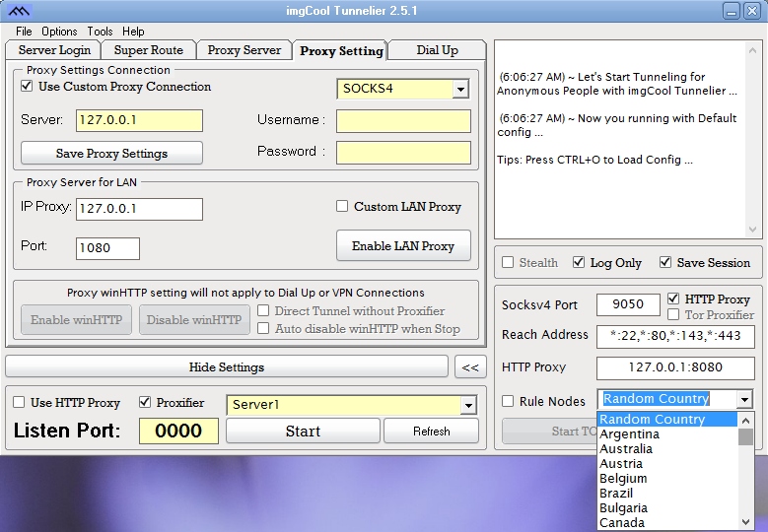Enable Custom LAN Proxy checkbox
This screenshot has height=532, width=768.
[342, 206]
